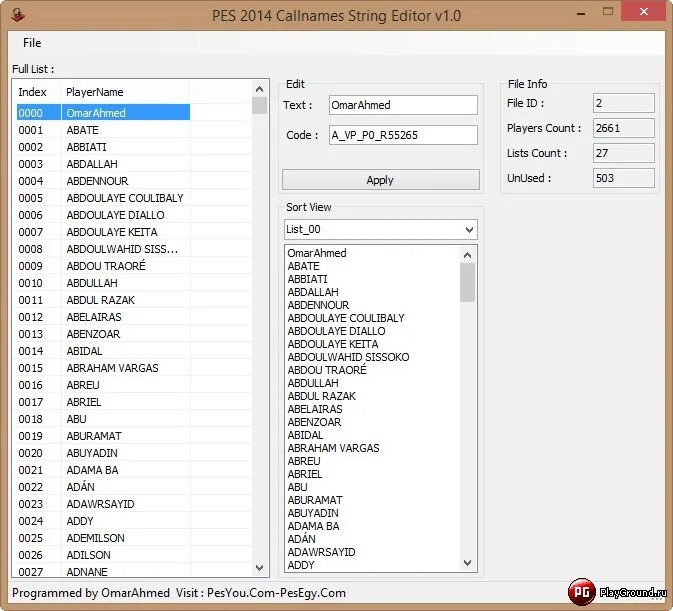Click the Sort View list scrollbar thumb
The width and height of the screenshot is (673, 611).
tap(467, 282)
